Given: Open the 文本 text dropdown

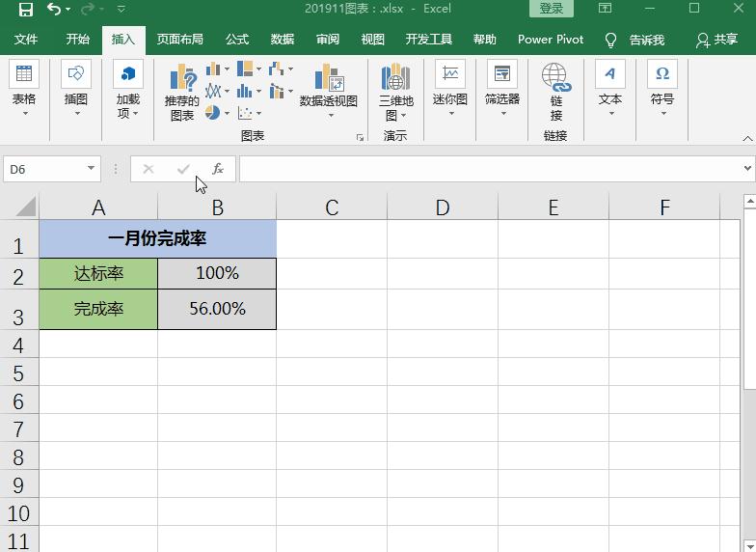Looking at the screenshot, I should (609, 89).
